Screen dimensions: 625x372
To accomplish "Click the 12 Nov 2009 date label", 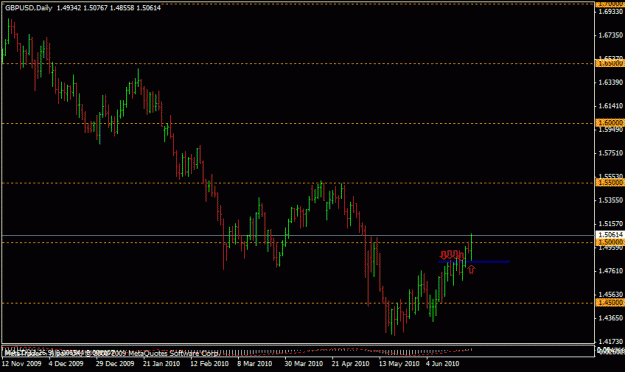I will 22,364.
